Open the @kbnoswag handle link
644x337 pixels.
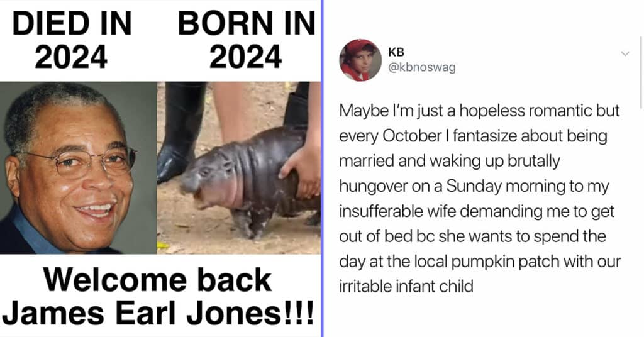point(422,67)
